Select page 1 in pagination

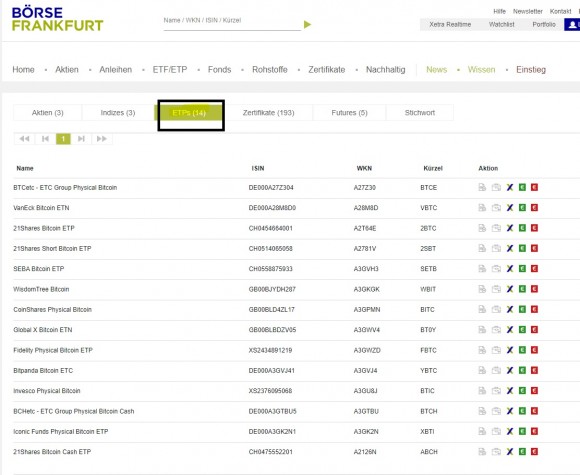[x=63, y=139]
